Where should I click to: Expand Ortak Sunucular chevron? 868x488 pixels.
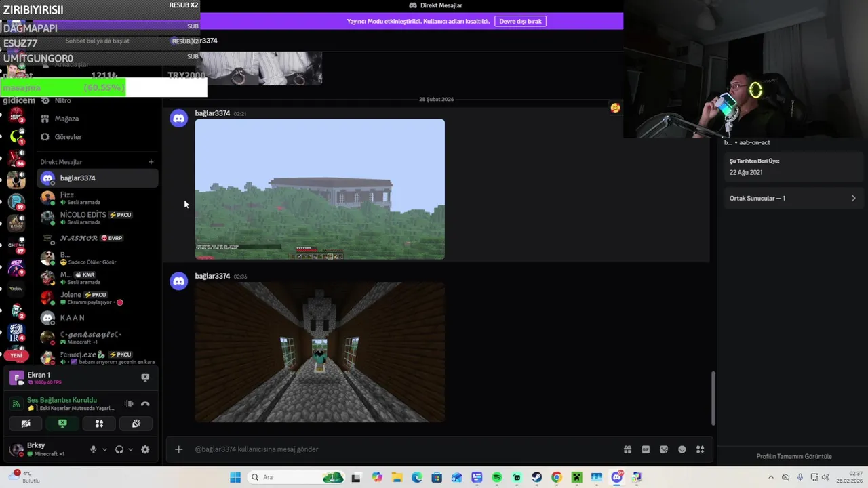click(853, 199)
